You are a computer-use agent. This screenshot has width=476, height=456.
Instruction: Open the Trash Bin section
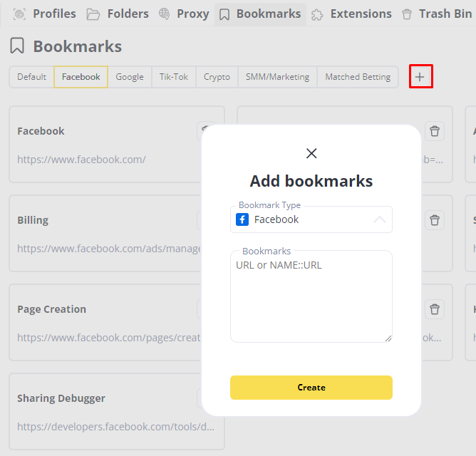point(437,14)
